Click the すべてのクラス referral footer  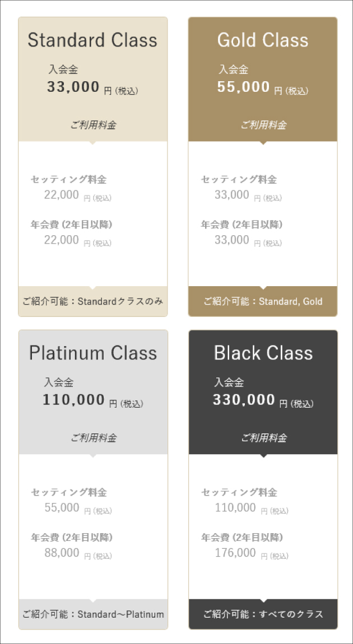(x=263, y=614)
